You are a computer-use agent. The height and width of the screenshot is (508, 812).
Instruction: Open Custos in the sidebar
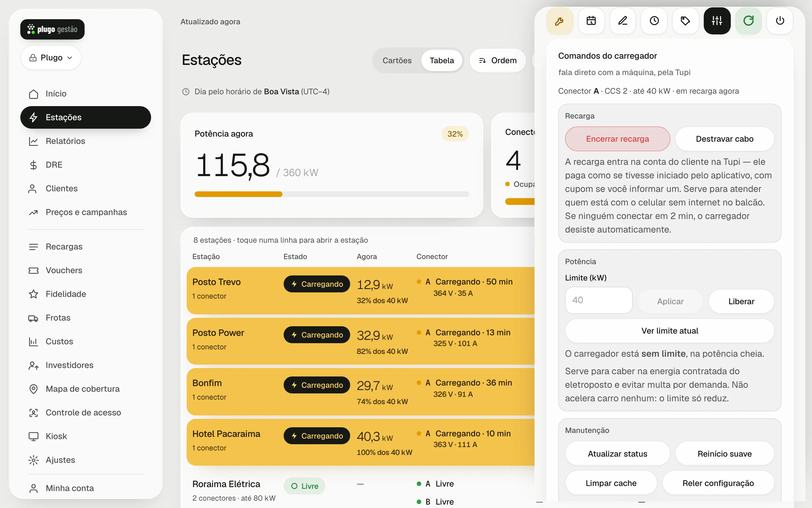(85, 341)
